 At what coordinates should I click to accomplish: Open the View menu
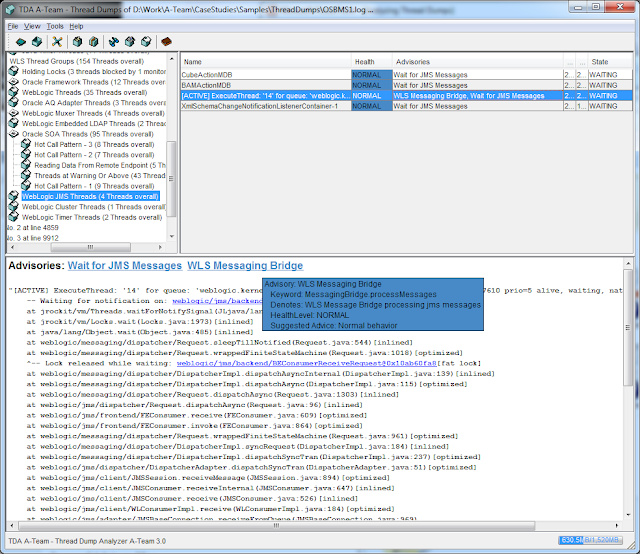point(32,26)
